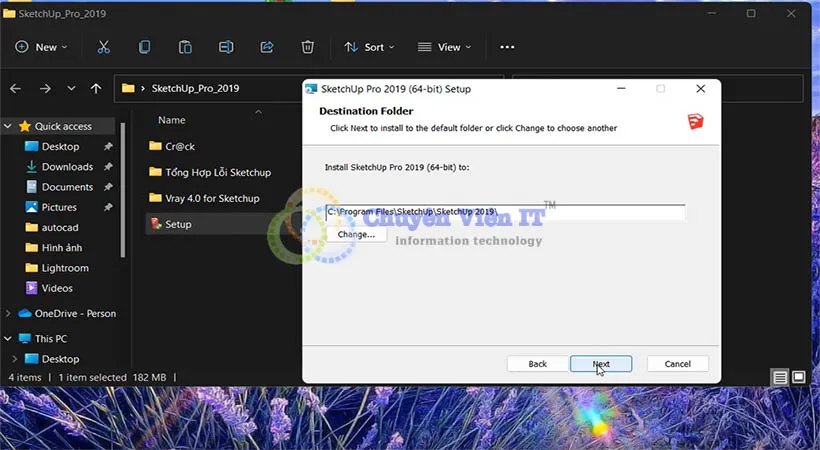Expand the OneDrive tree node
Image resolution: width=820 pixels, height=450 pixels.
coord(9,314)
